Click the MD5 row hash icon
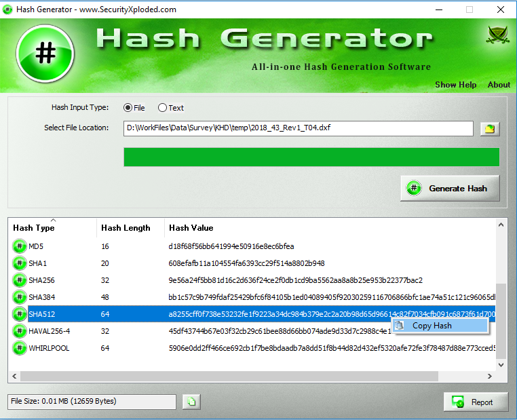This screenshot has height=420, width=517. pyautogui.click(x=20, y=246)
